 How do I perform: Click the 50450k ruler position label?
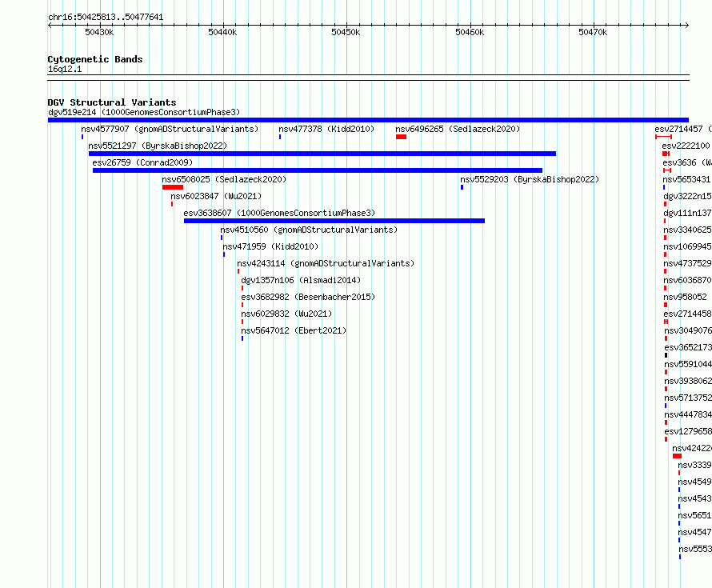point(346,32)
